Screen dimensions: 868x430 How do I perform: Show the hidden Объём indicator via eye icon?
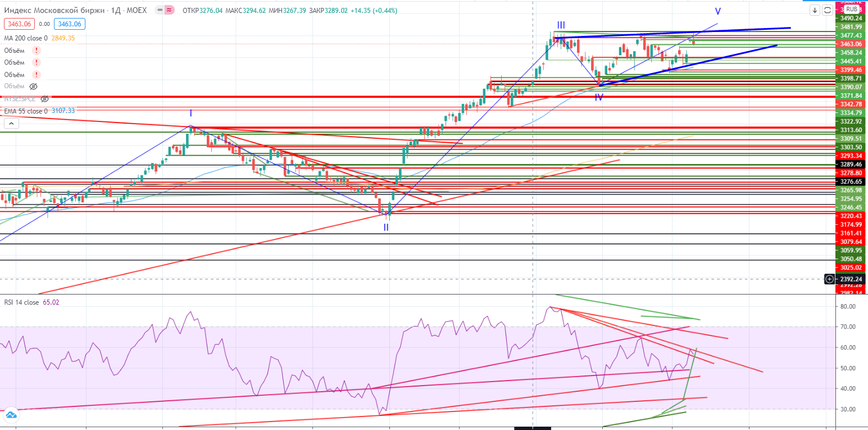coord(33,87)
